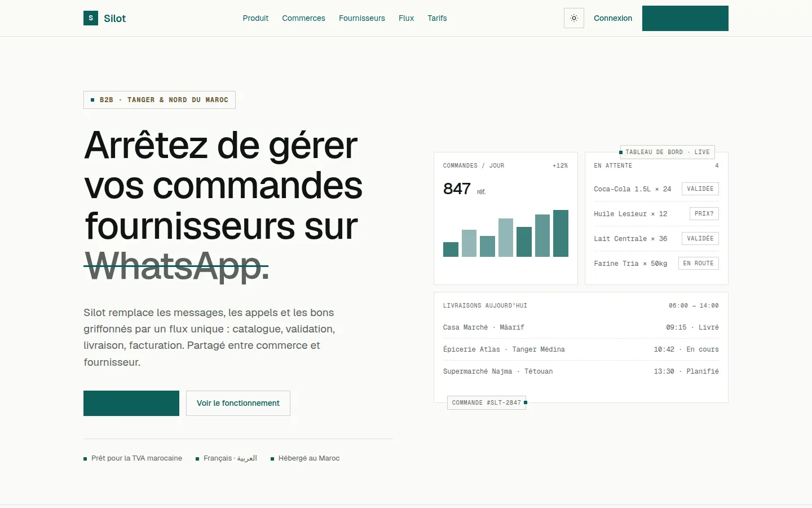
Task: Click the 847 orders count
Action: (457, 189)
